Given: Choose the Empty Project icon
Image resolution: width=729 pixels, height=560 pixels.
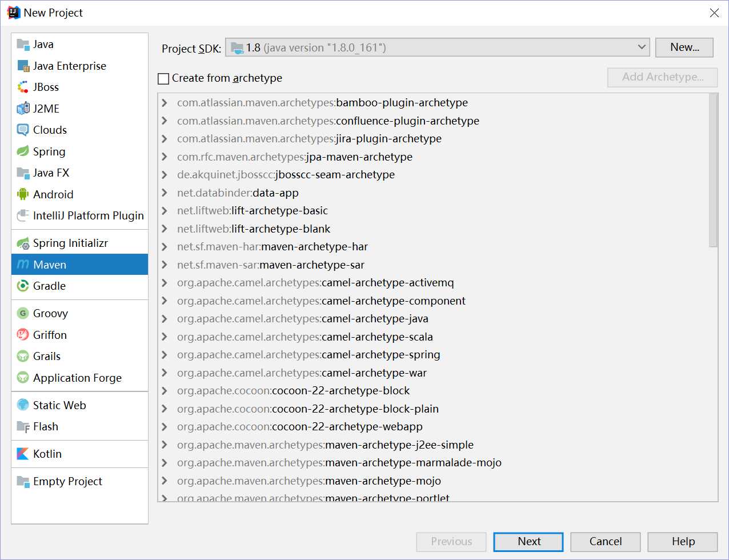Looking at the screenshot, I should 23,482.
